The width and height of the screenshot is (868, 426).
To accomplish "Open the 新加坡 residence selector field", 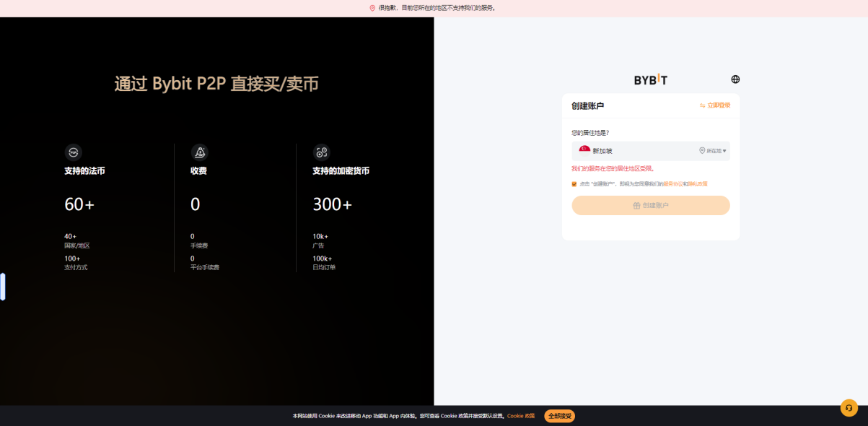I will pyautogui.click(x=651, y=151).
